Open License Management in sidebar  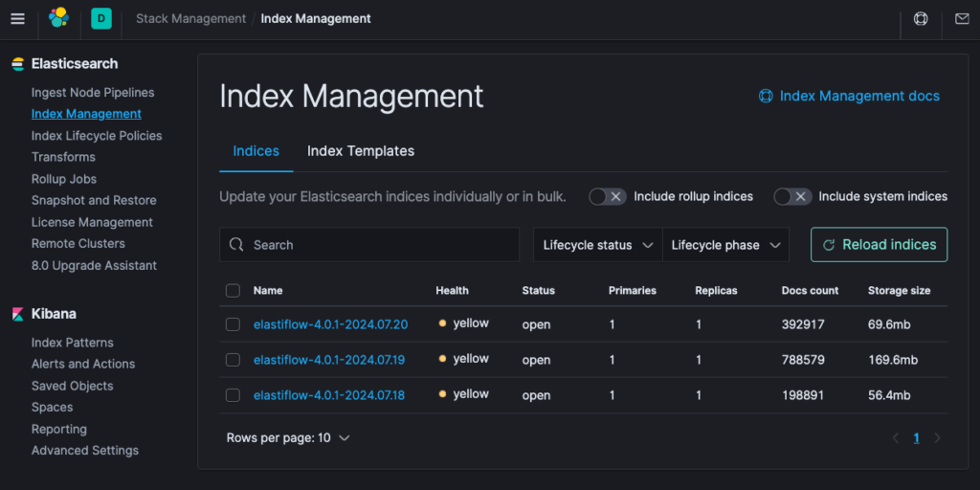click(93, 222)
